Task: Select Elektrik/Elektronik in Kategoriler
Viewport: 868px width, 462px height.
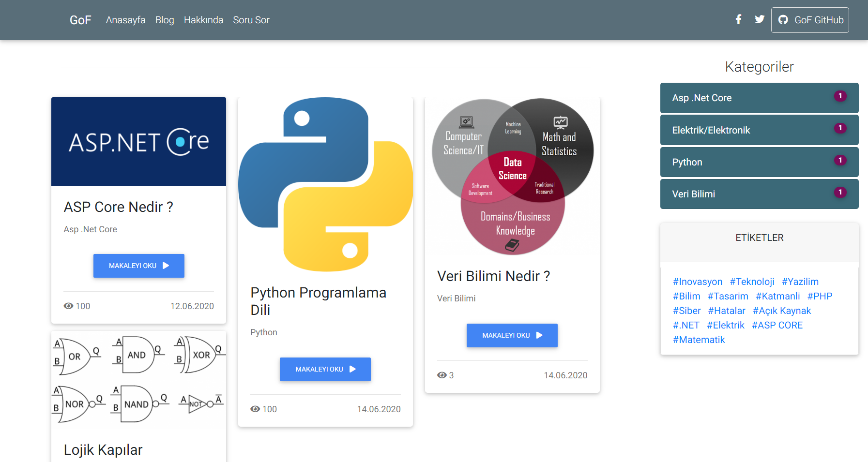Action: pos(759,130)
